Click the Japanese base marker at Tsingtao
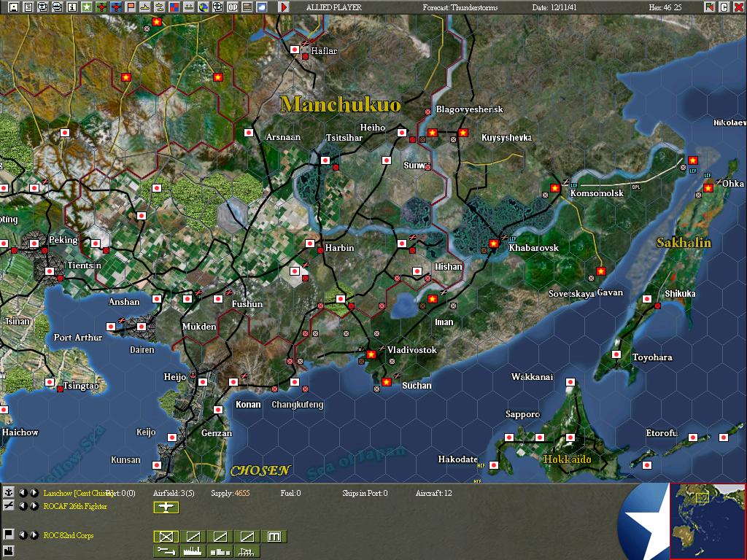The image size is (747, 560). pos(50,382)
